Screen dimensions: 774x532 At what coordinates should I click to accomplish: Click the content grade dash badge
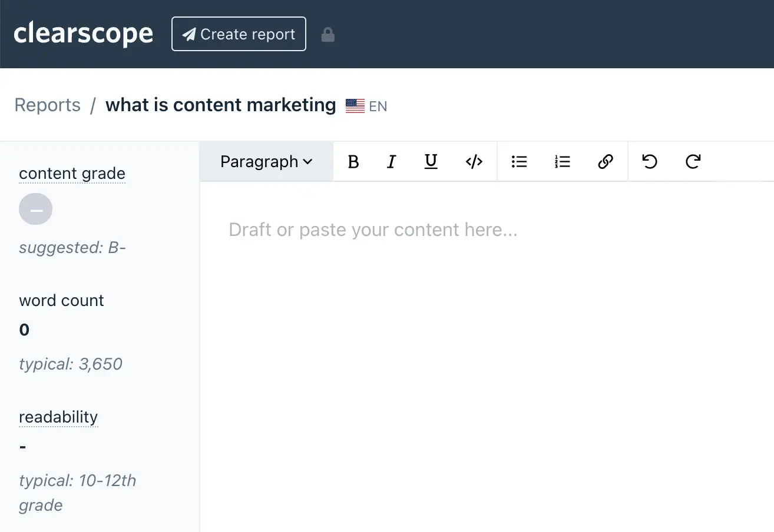point(36,210)
